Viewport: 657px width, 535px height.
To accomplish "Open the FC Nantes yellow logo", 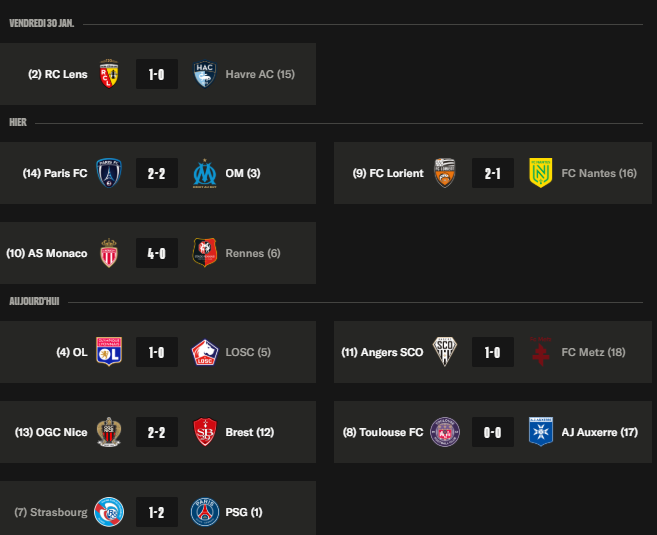I will pos(541,173).
